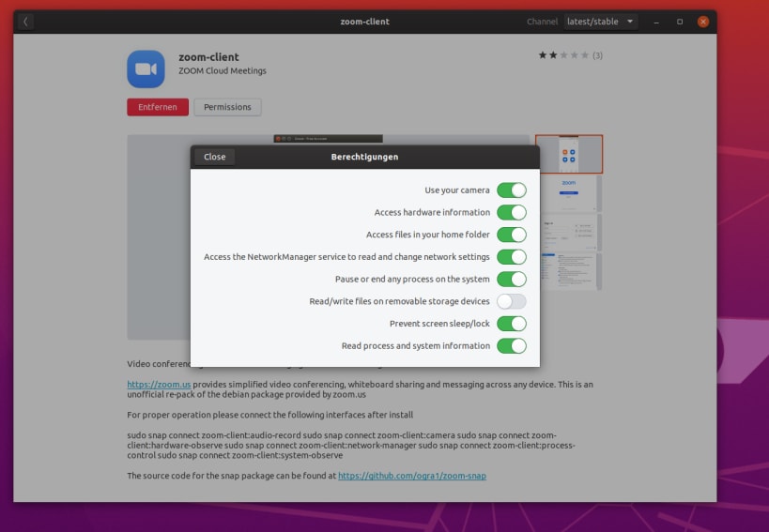769x532 pixels.
Task: Toggle NetworkManager service access switch
Action: click(x=512, y=257)
